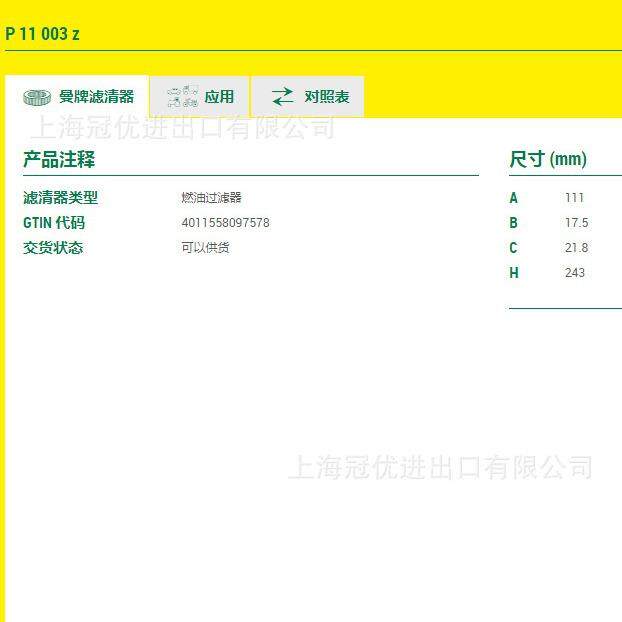Click dimension label C
This screenshot has height=622, width=622.
(x=513, y=248)
